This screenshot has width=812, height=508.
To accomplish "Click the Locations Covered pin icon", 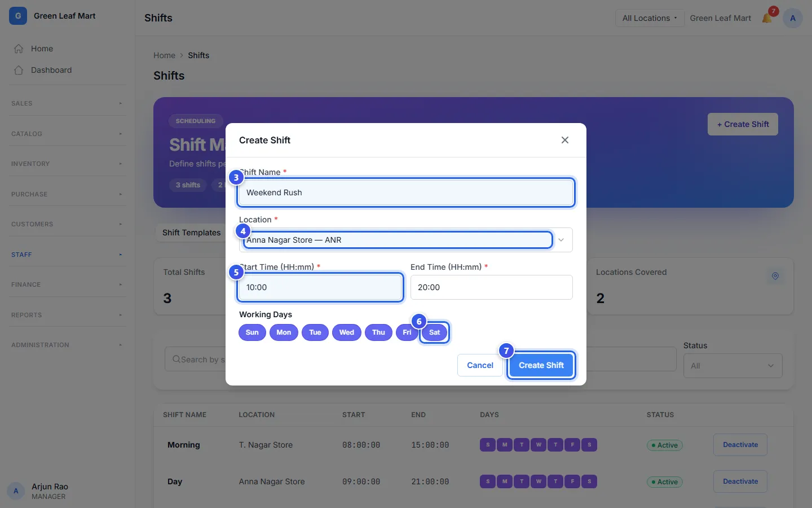I will click(775, 276).
